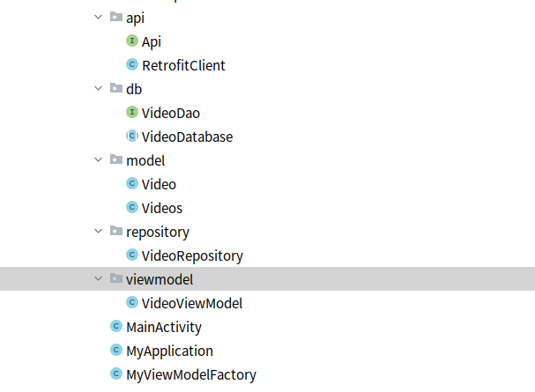This screenshot has width=535, height=392.
Task: Click the Api interface icon
Action: point(132,41)
